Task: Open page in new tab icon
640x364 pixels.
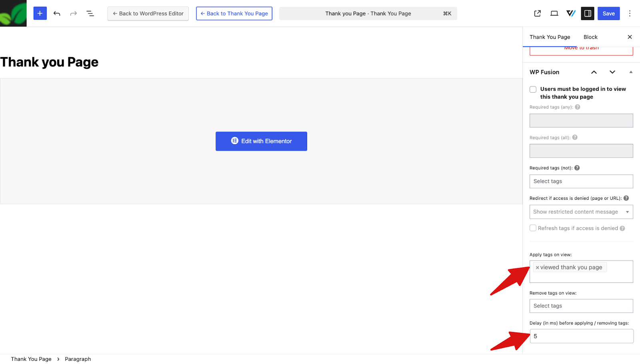Action: pyautogui.click(x=537, y=13)
